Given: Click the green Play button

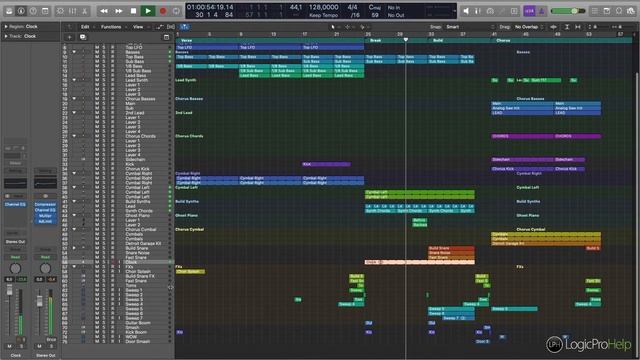Looking at the screenshot, I should [148, 11].
